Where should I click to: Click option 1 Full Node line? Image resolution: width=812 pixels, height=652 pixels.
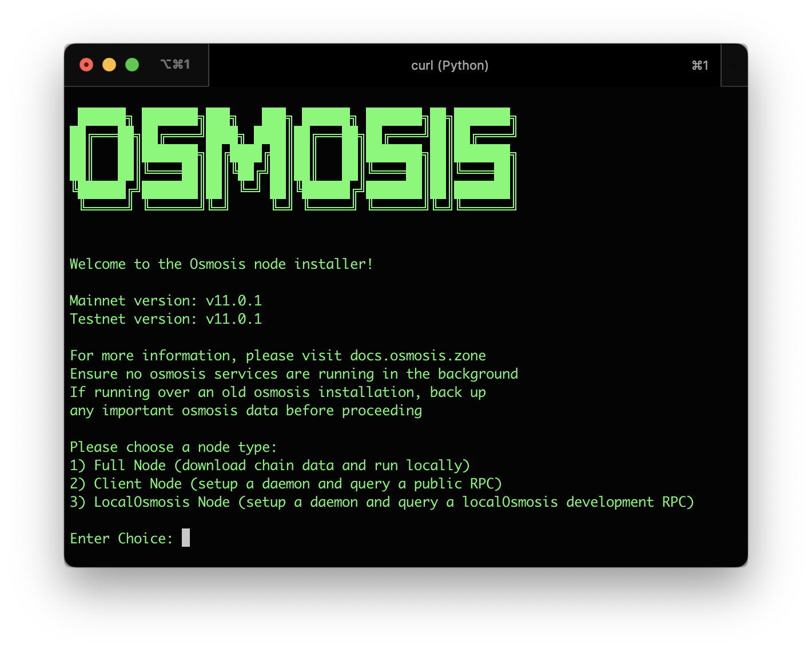[270, 466]
